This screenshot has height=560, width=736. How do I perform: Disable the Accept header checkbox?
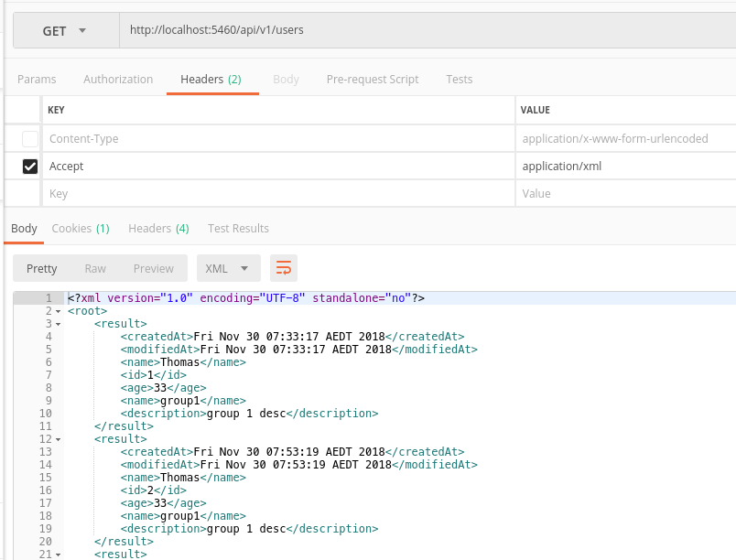pyautogui.click(x=30, y=166)
